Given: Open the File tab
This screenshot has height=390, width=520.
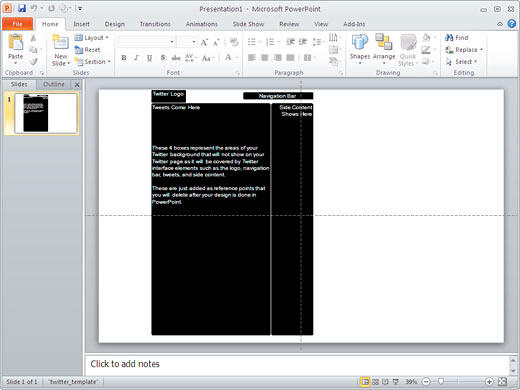Looking at the screenshot, I should 17,24.
